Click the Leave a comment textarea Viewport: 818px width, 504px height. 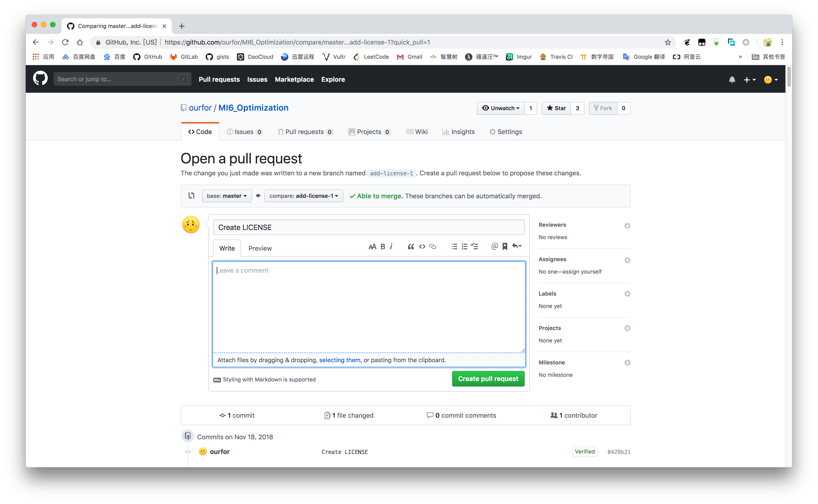tap(369, 307)
